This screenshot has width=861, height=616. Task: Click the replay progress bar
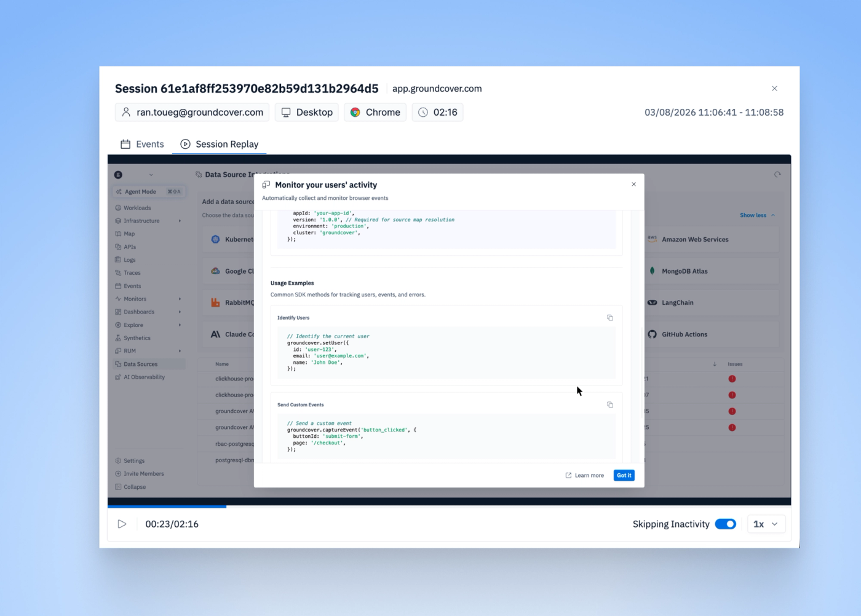pos(449,507)
